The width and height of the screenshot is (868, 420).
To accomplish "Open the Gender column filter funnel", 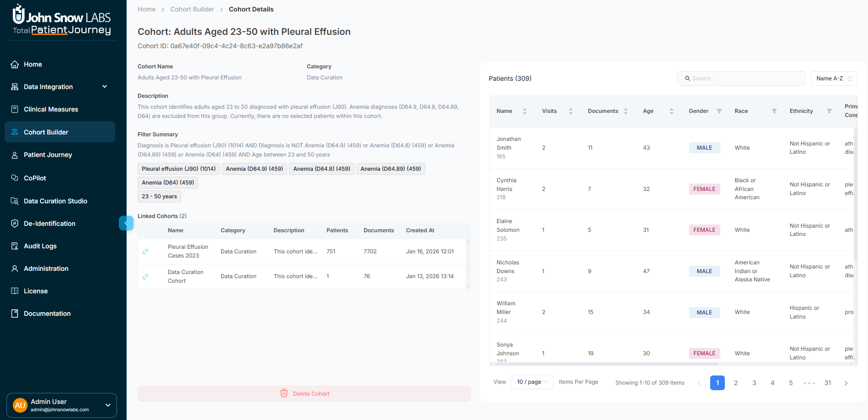I will click(719, 111).
